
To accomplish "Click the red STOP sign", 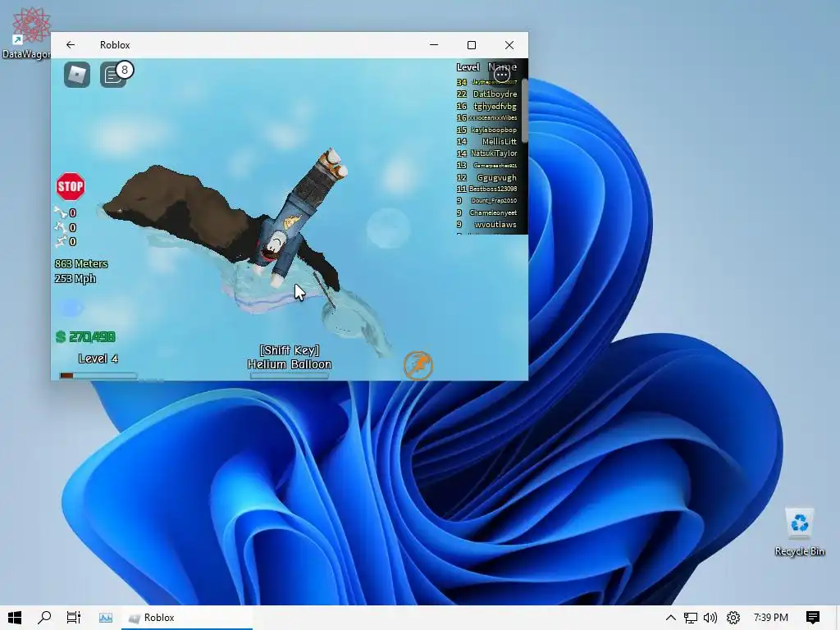I will pyautogui.click(x=71, y=186).
